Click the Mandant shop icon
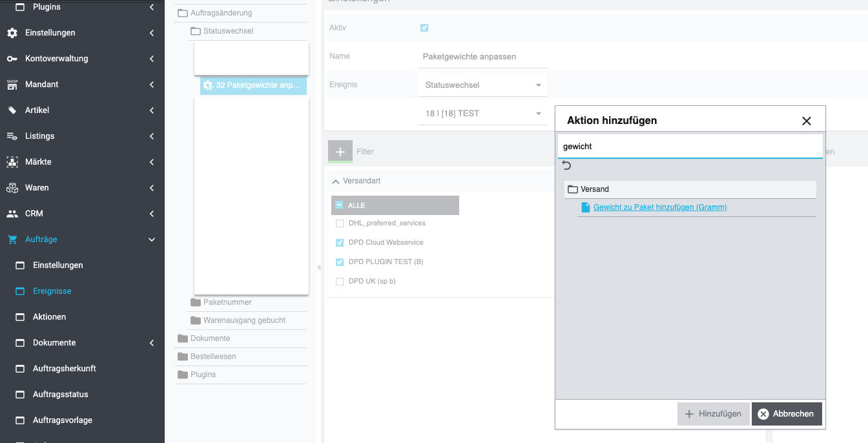The image size is (868, 443). pyautogui.click(x=12, y=85)
